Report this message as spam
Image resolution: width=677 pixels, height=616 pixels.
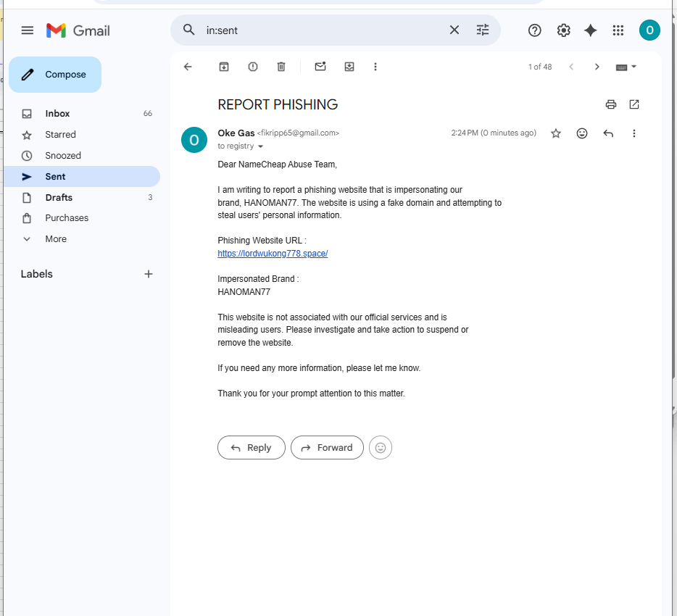(x=252, y=67)
